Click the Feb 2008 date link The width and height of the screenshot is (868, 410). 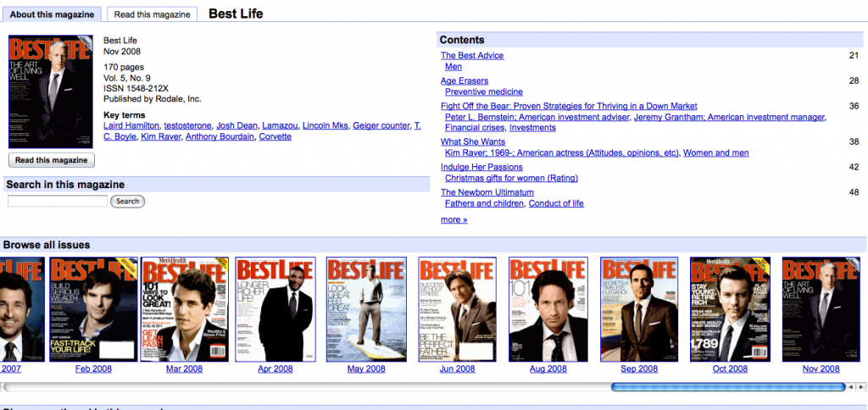[93, 369]
